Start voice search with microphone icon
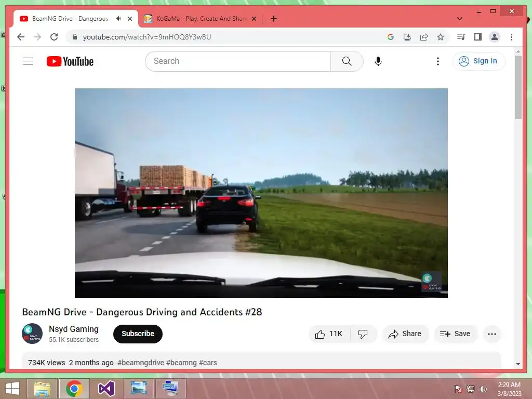The width and height of the screenshot is (532, 399). 378,61
